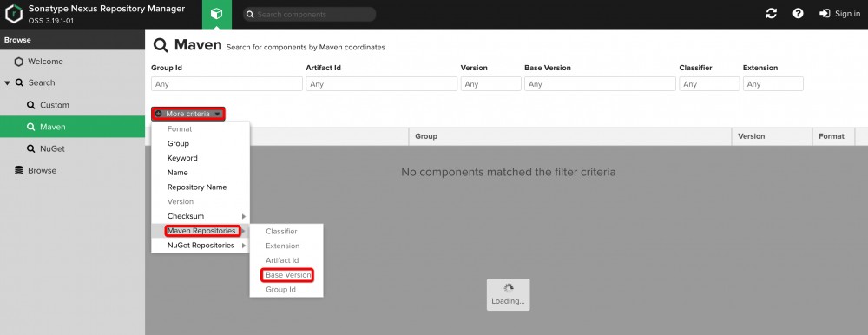Screen dimensions: 868x335
Task: Click the refresh icon in header
Action: tap(771, 14)
